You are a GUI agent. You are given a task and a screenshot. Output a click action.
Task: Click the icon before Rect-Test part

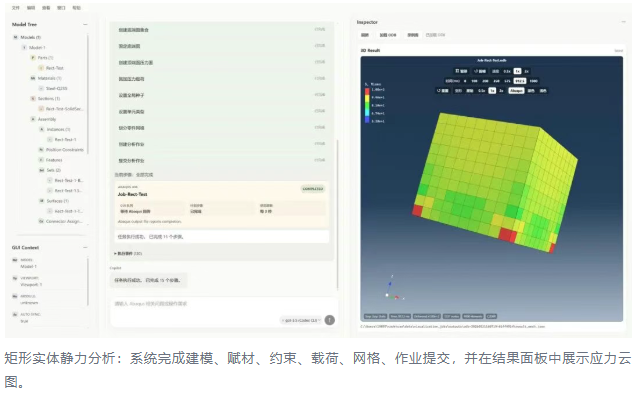[41, 68]
